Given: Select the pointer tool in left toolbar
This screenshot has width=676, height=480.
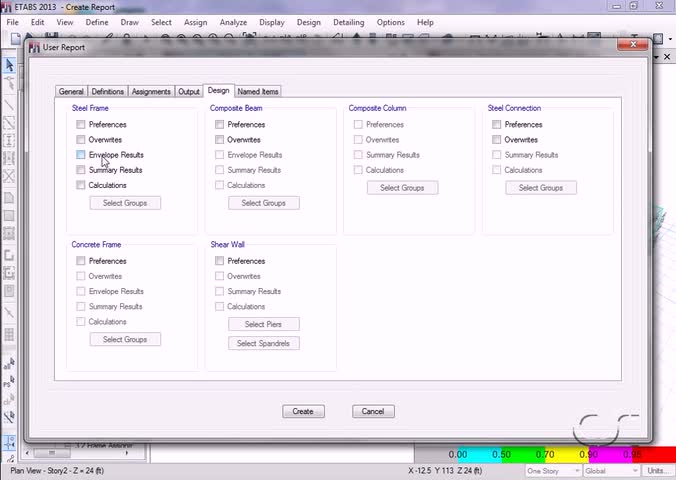Looking at the screenshot, I should point(9,65).
